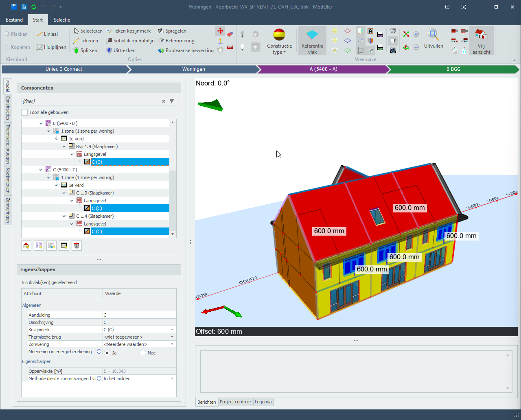This screenshot has width=521, height=420.
Task: Click the filter funnel icon
Action: point(172,101)
